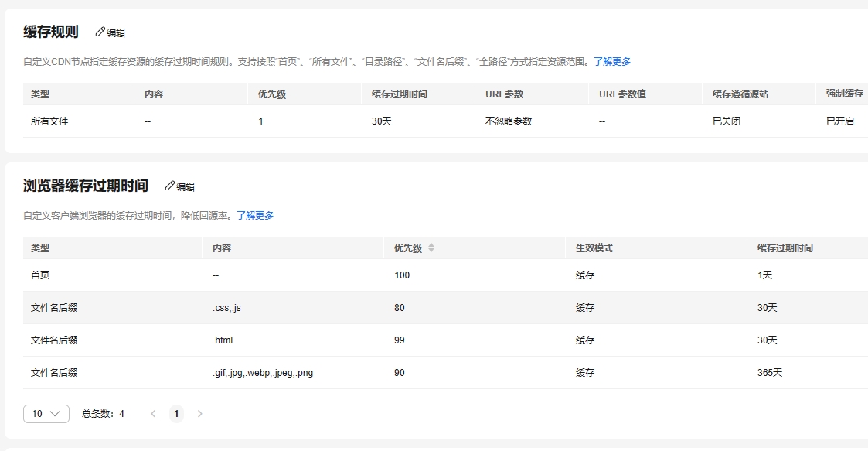Click the edit pencil icon beside 浏览器缓存过期时间

pyautogui.click(x=170, y=186)
